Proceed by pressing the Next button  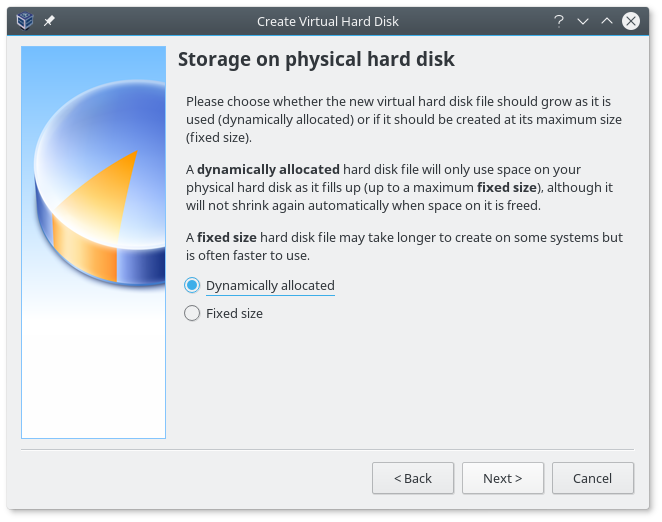tap(503, 478)
